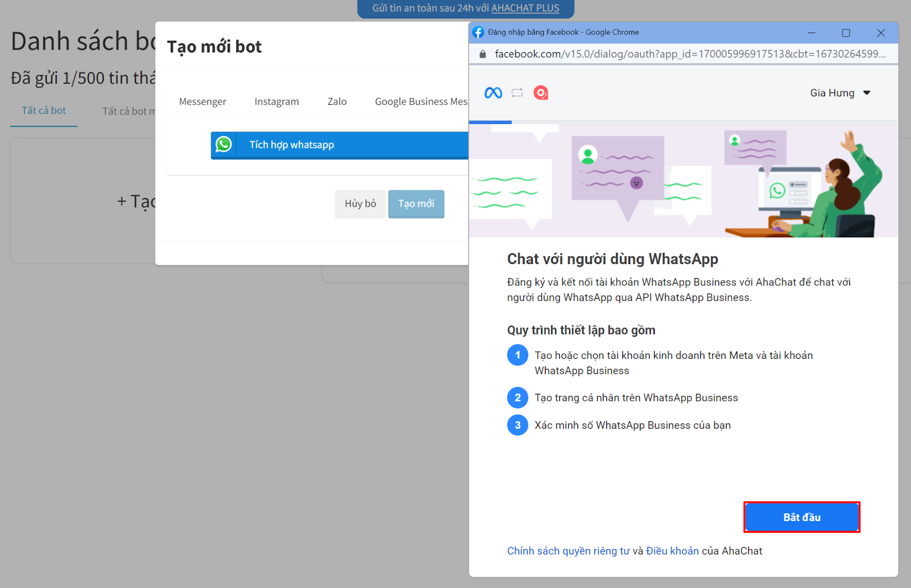
Task: Click the Hủy bỏ button
Action: pyautogui.click(x=360, y=204)
